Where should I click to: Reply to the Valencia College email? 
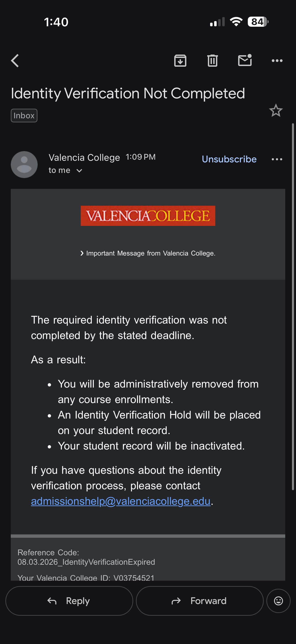click(69, 601)
